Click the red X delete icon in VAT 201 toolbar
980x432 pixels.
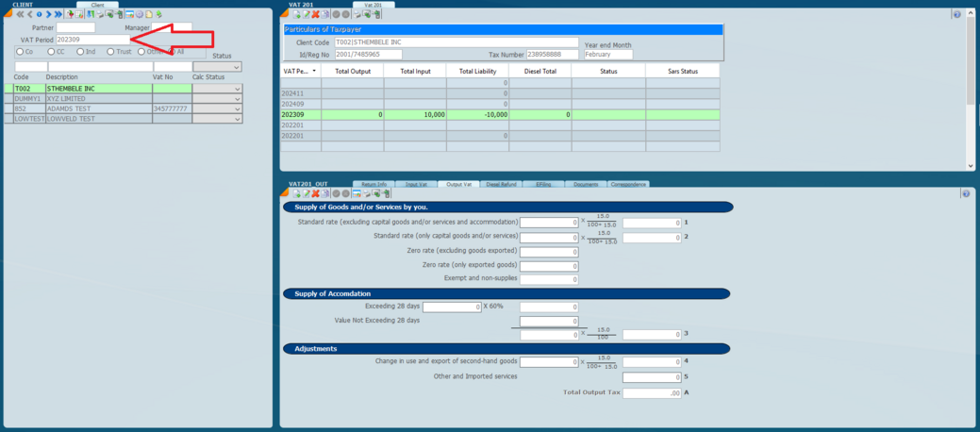pyautogui.click(x=316, y=15)
